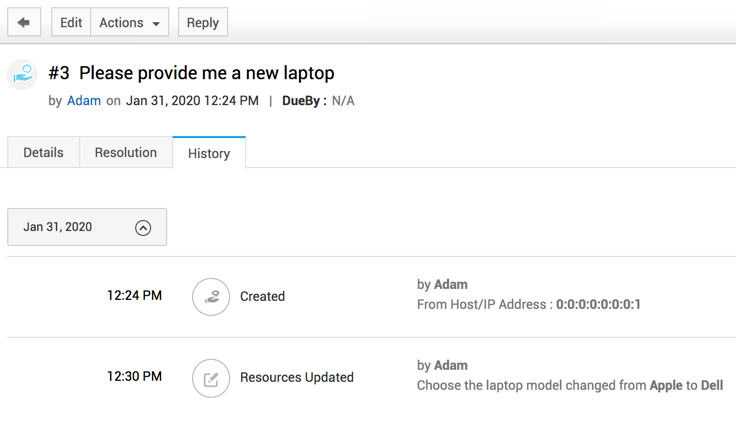
Task: Click the "Created" history label
Action: click(262, 296)
